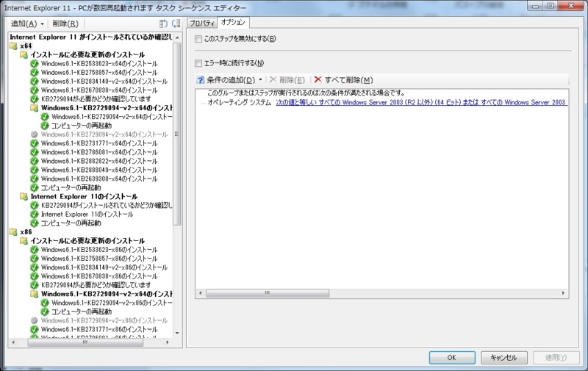Click green check icon of Windows6.1-KB2834140-v2-x86 step
Image resolution: width=588 pixels, height=371 pixels.
pyautogui.click(x=35, y=267)
